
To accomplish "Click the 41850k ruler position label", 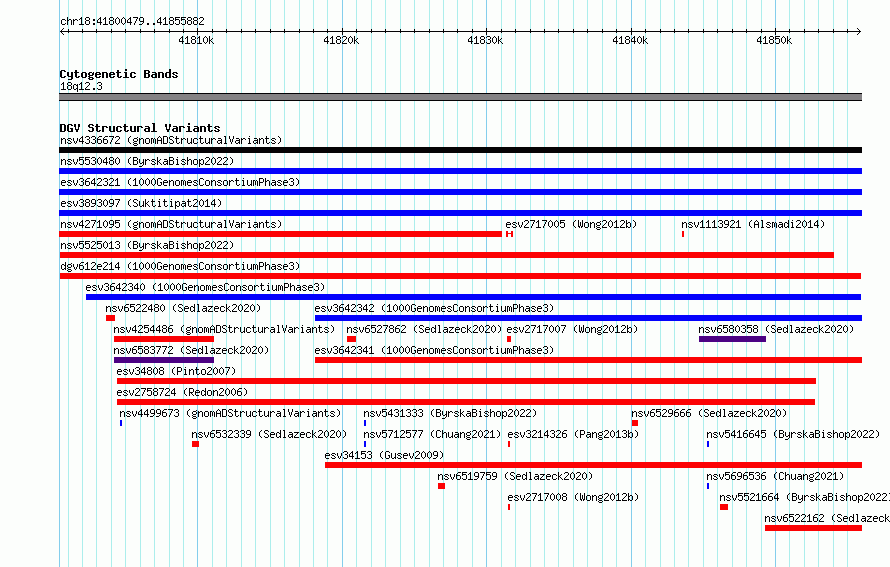I will (774, 40).
